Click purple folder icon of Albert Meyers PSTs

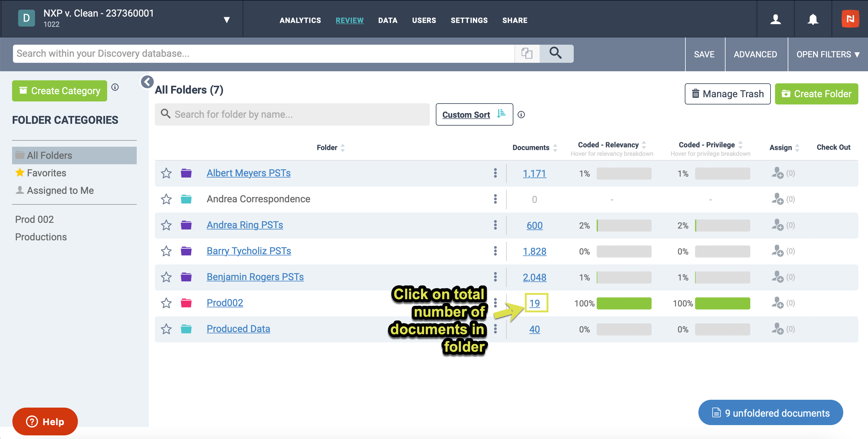point(186,173)
